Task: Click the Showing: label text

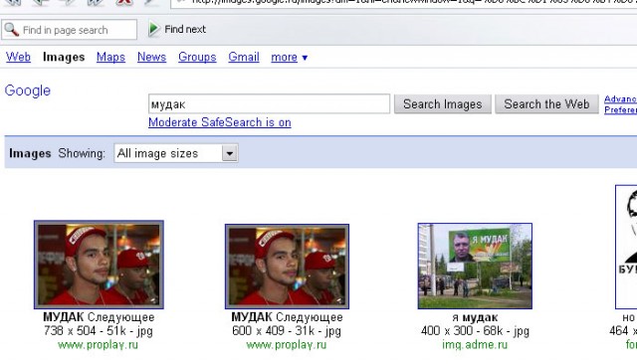Action: click(x=82, y=153)
